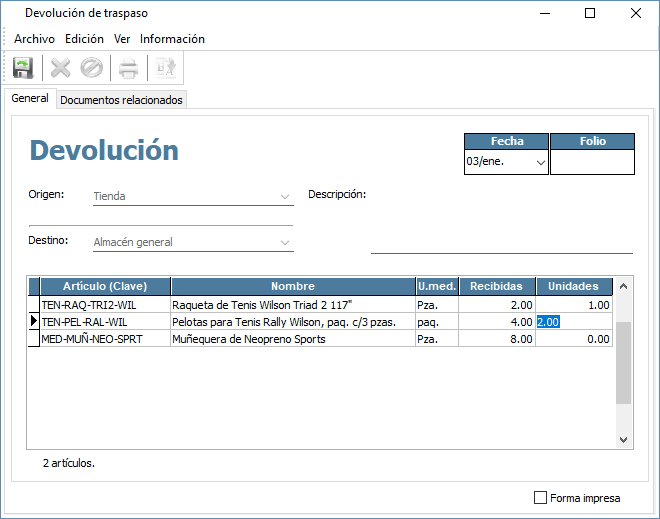Click the Unidades column header

click(x=574, y=286)
